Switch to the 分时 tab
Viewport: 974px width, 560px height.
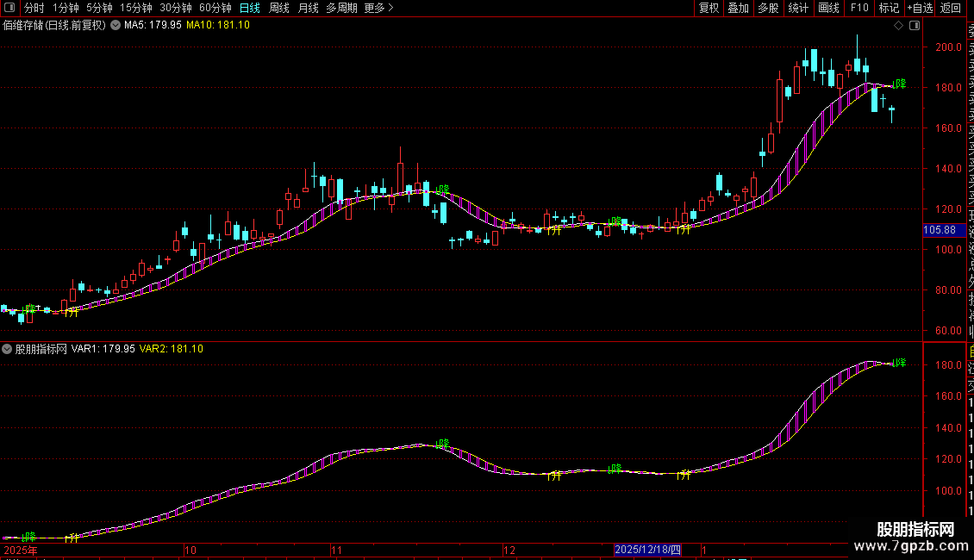34,8
